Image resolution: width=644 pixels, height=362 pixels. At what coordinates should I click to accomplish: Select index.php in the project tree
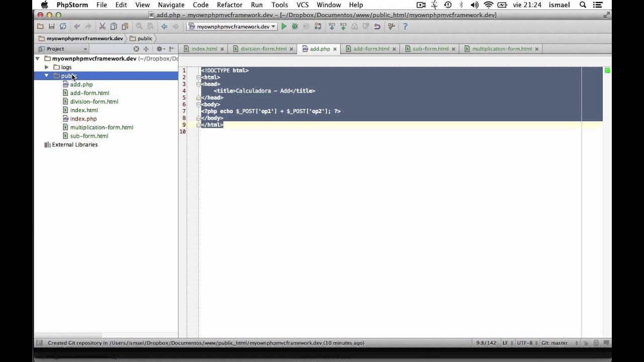[84, 119]
